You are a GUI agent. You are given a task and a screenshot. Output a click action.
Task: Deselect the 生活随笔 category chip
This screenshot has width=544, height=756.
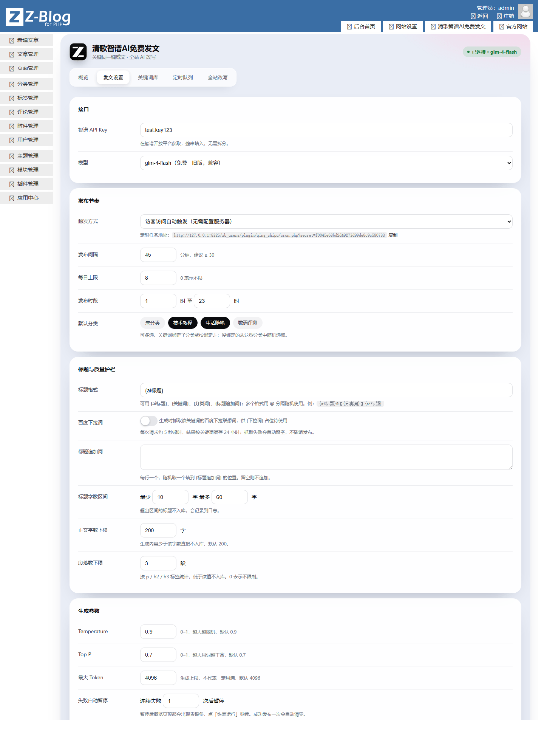click(215, 323)
